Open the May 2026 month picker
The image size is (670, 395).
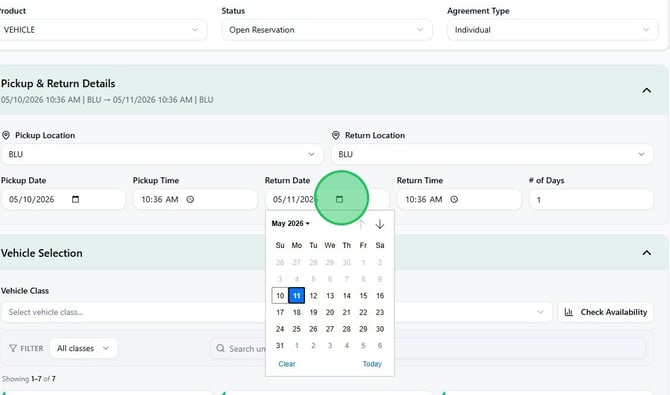291,224
